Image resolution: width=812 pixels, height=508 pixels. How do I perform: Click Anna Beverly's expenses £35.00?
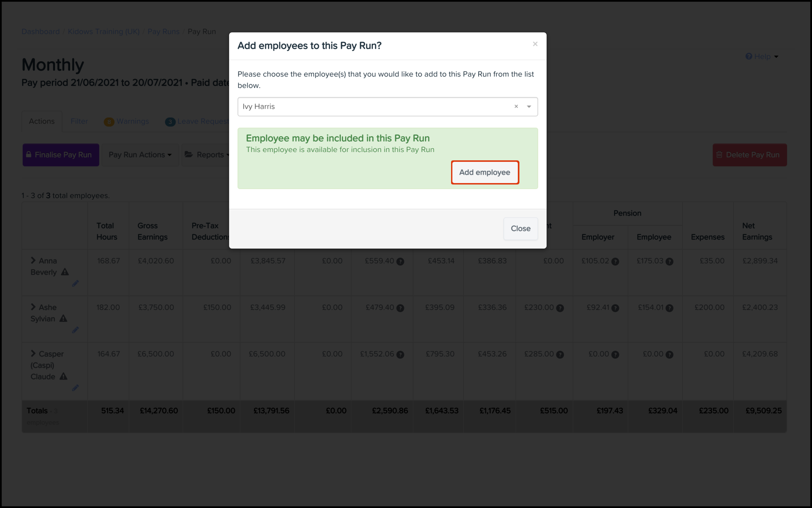712,261
